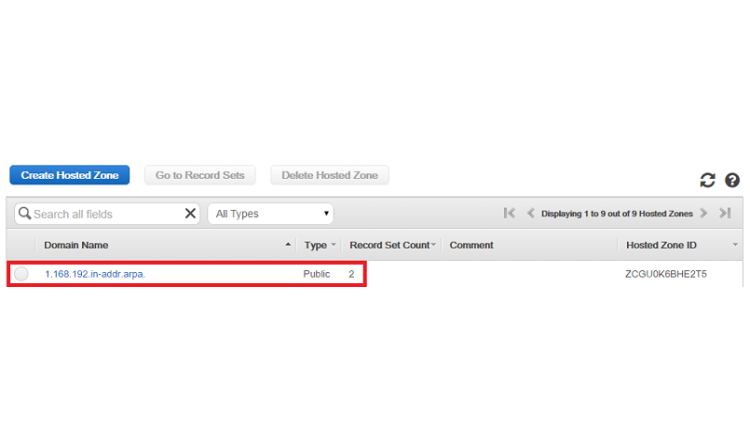750x445 pixels.
Task: Click the Hosted Zone ID column header
Action: click(662, 245)
